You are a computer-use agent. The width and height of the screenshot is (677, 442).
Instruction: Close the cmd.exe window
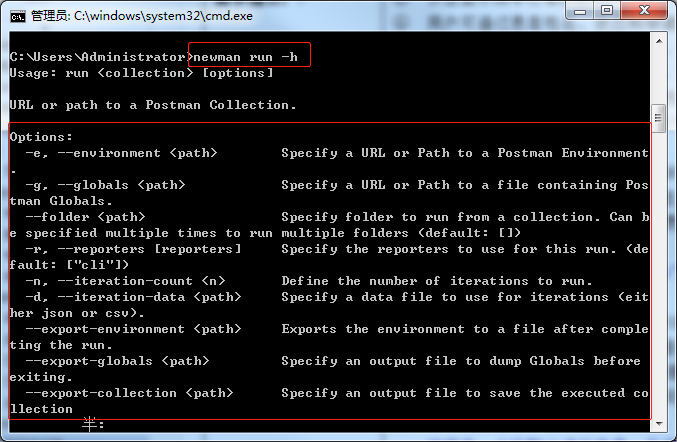pyautogui.click(x=644, y=11)
